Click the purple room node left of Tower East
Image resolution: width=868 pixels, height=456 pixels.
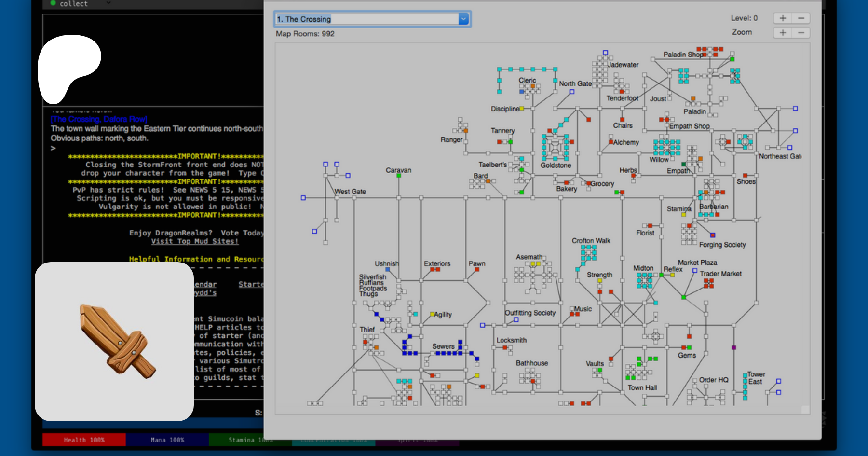[x=734, y=347]
